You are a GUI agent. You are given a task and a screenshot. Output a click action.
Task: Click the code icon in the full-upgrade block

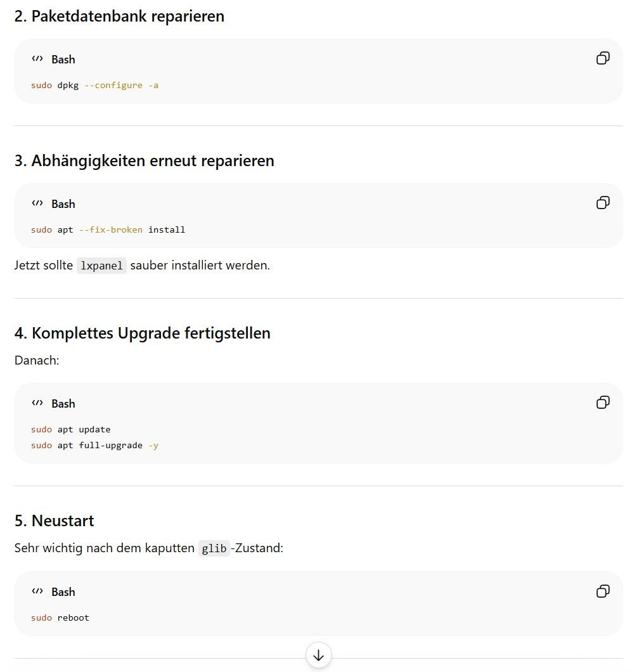(x=37, y=403)
